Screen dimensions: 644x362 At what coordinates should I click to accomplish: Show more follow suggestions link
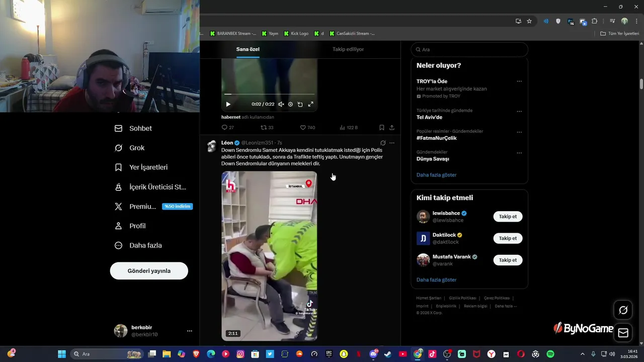tap(436, 280)
